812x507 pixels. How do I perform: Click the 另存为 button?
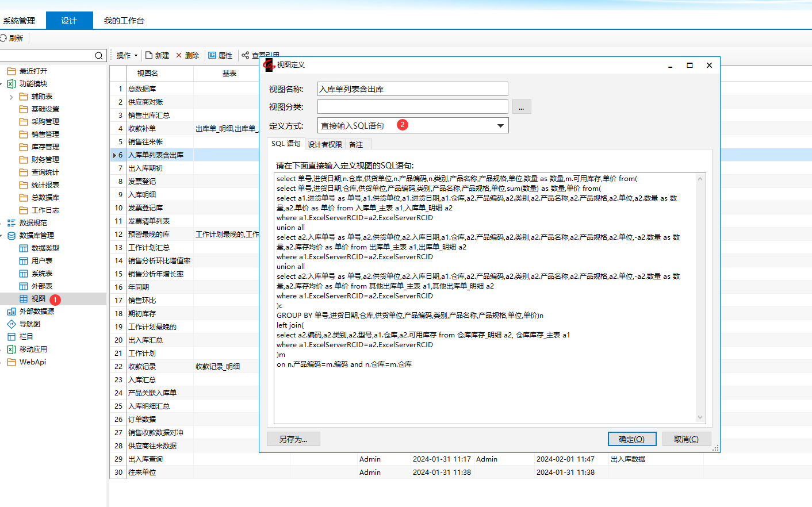tap(293, 439)
